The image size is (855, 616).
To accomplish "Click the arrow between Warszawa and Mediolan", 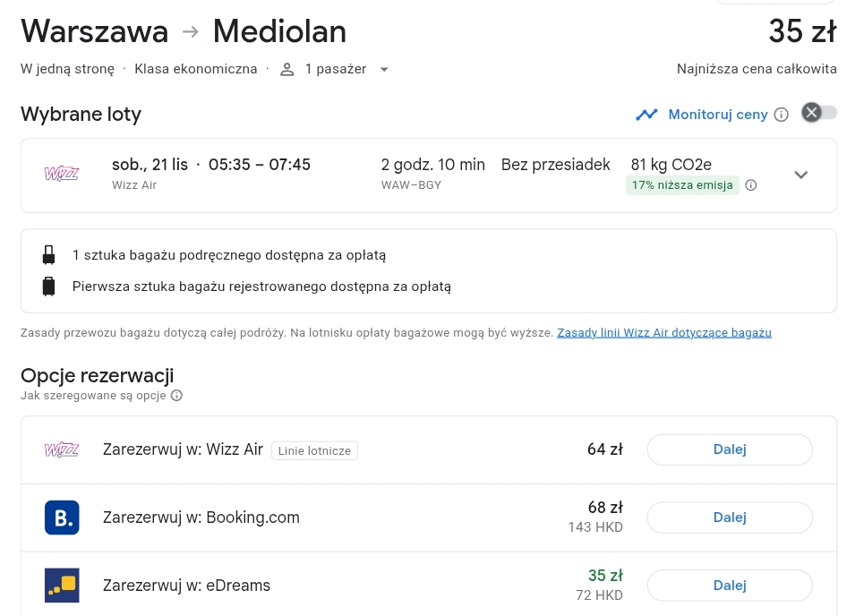I will tap(191, 31).
